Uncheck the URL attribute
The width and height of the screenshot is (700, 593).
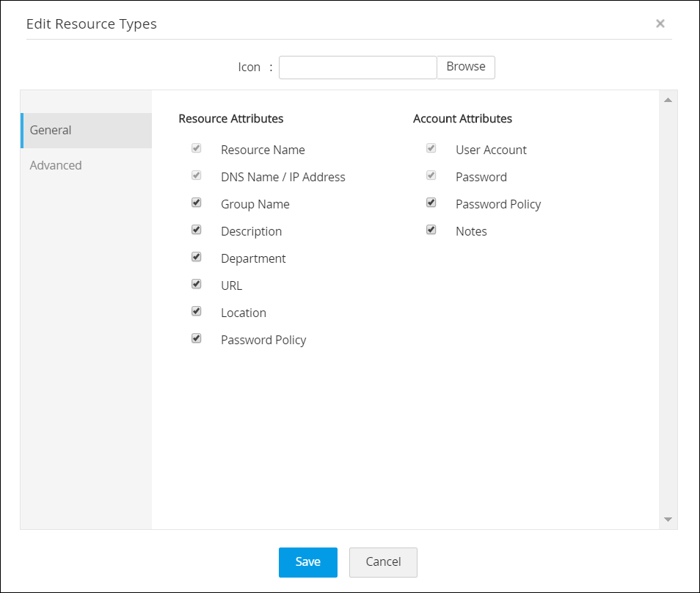pyautogui.click(x=196, y=284)
